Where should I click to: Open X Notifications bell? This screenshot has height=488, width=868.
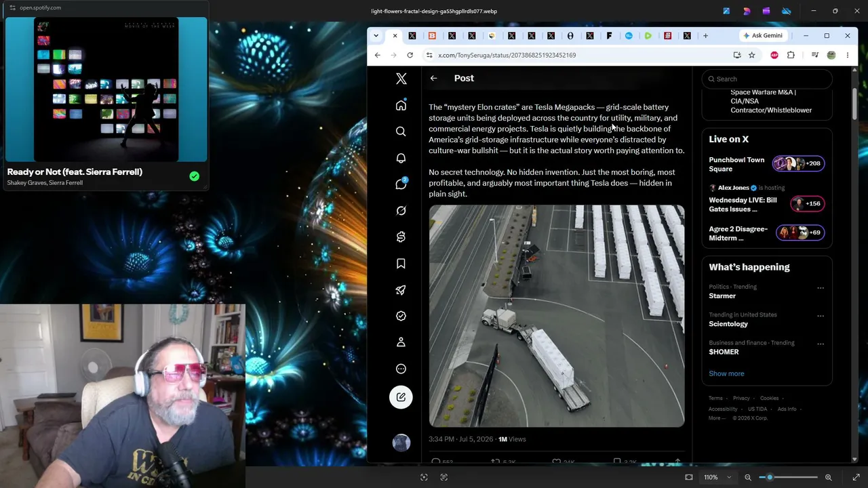[401, 158]
